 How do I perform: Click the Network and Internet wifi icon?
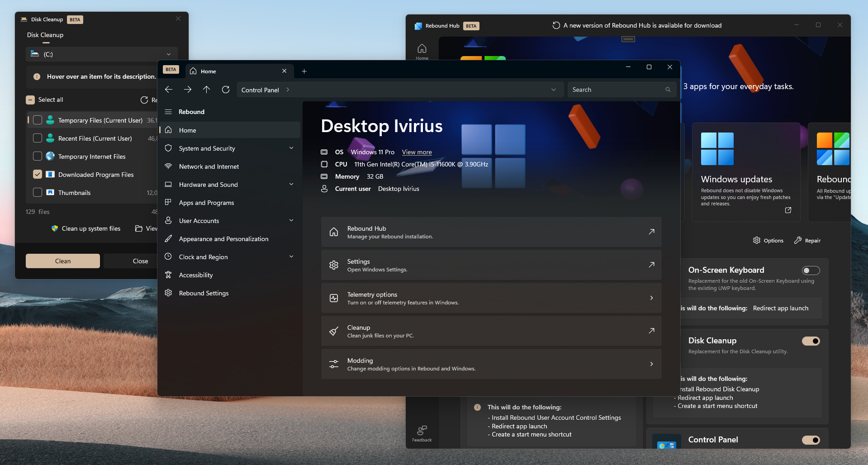pos(168,166)
